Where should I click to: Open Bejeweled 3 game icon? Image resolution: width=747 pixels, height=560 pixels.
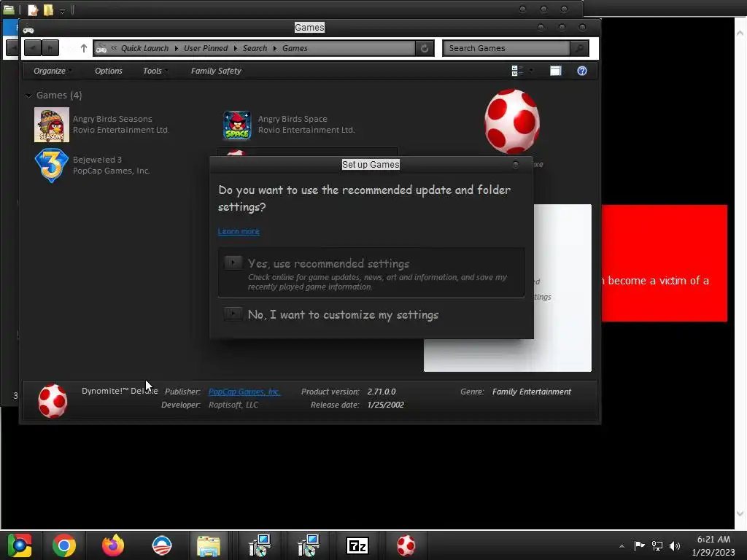pyautogui.click(x=52, y=166)
